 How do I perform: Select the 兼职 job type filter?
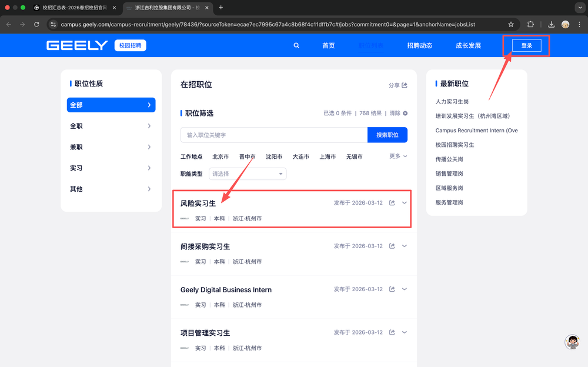coord(111,147)
